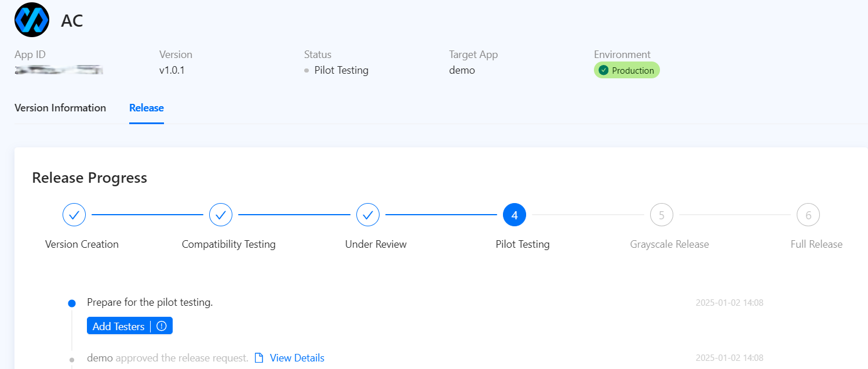Screen dimensions: 868x369
Task: Click the blue timeline dot for pilot testing
Action: point(72,303)
